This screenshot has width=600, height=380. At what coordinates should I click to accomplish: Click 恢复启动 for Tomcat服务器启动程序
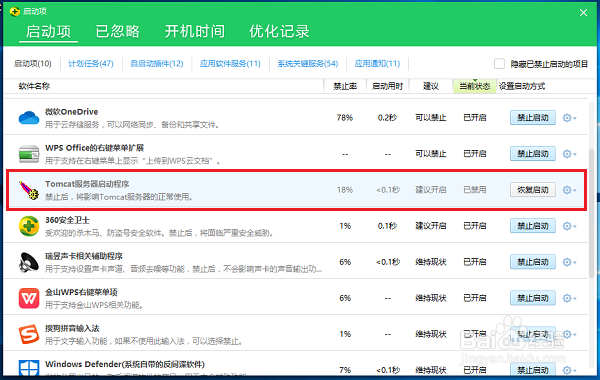tap(533, 190)
